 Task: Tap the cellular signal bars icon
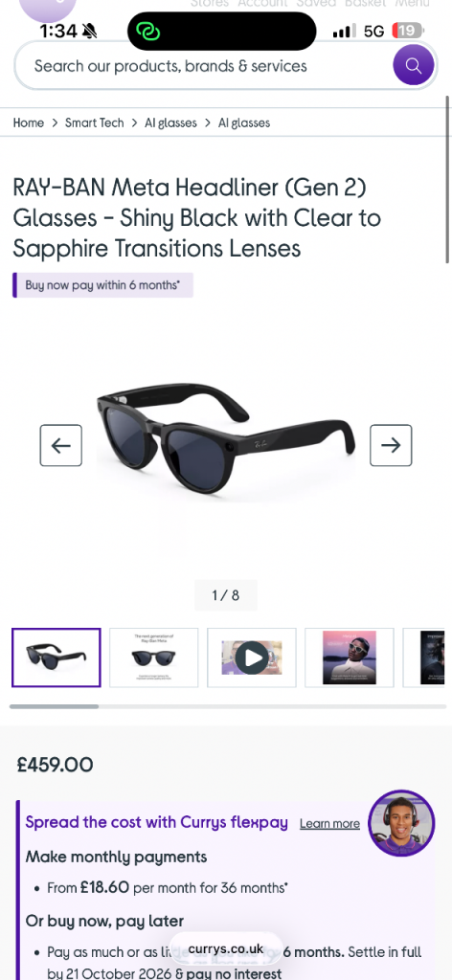(x=345, y=31)
